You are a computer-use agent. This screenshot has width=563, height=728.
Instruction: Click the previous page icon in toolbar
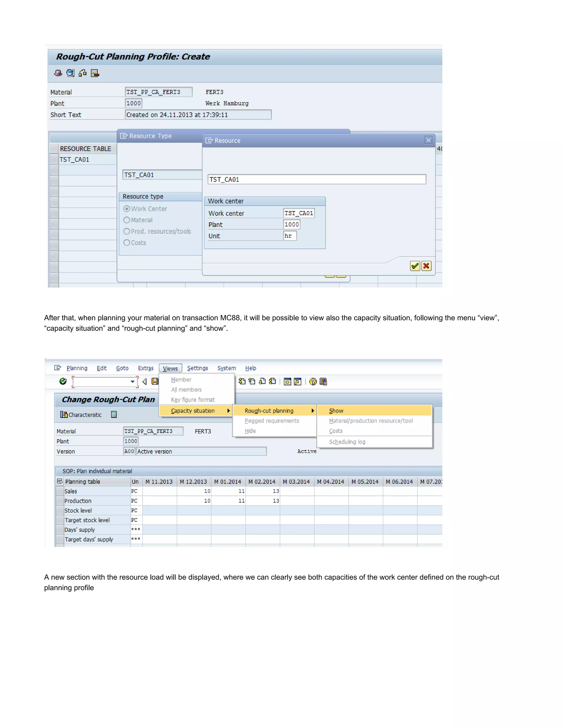(x=252, y=381)
